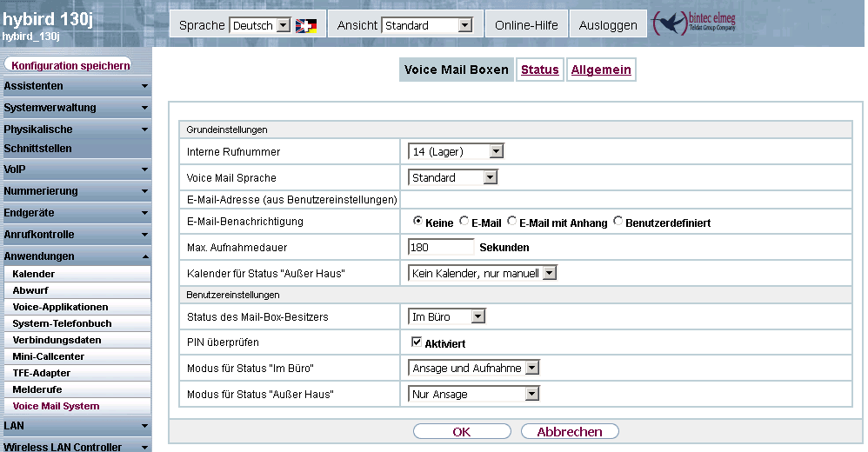This screenshot has width=868, height=452.
Task: Open Mini-Callcenter in the sidebar
Action: 77,357
